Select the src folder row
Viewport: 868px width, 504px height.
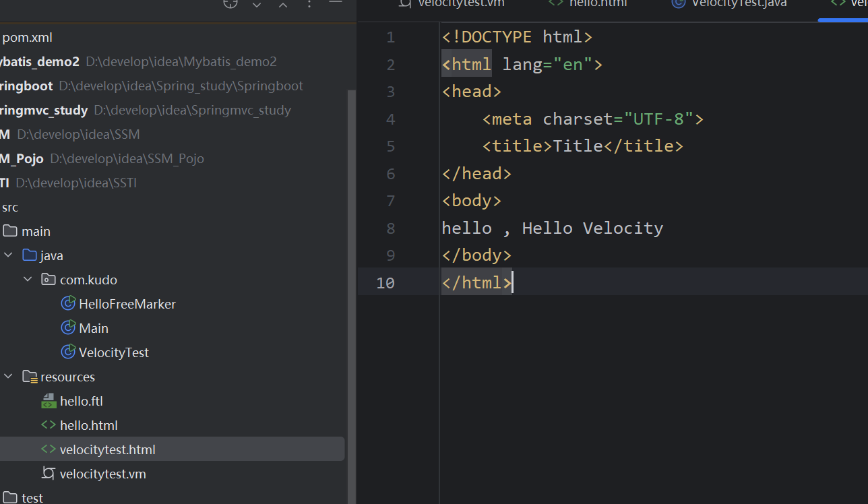pyautogui.click(x=172, y=207)
